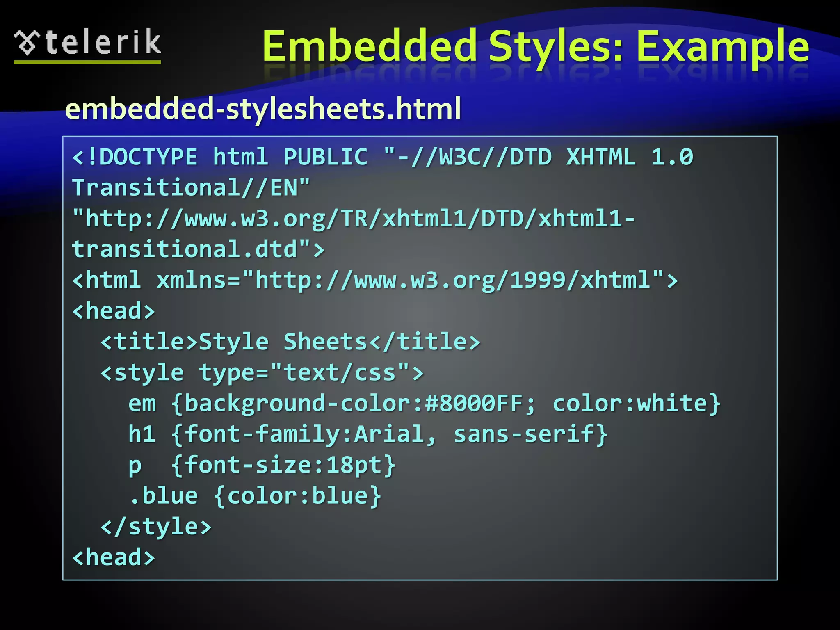Click the style type text/css tag

(262, 372)
